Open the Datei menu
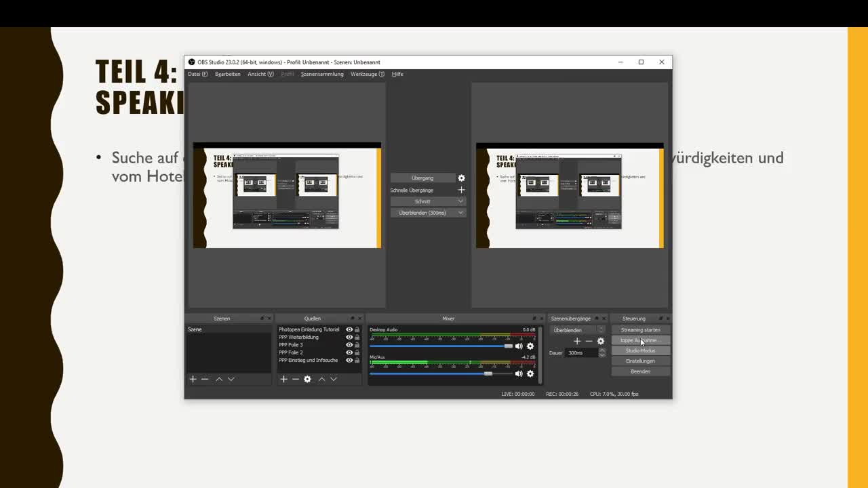Image resolution: width=868 pixels, height=488 pixels. (197, 74)
